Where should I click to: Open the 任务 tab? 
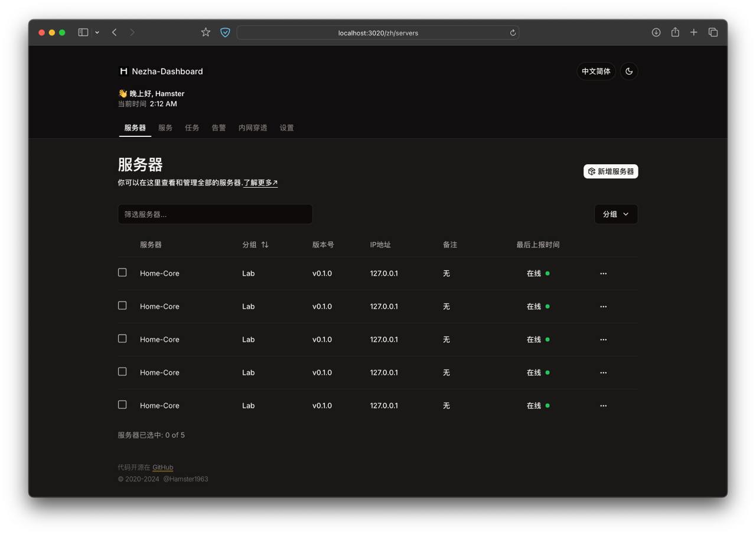point(192,128)
